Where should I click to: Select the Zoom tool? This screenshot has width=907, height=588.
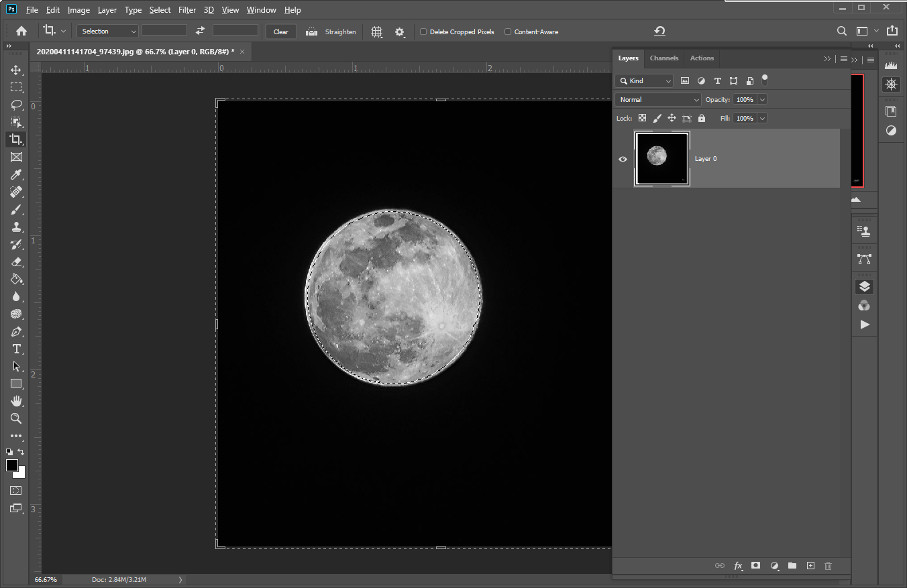coord(16,418)
